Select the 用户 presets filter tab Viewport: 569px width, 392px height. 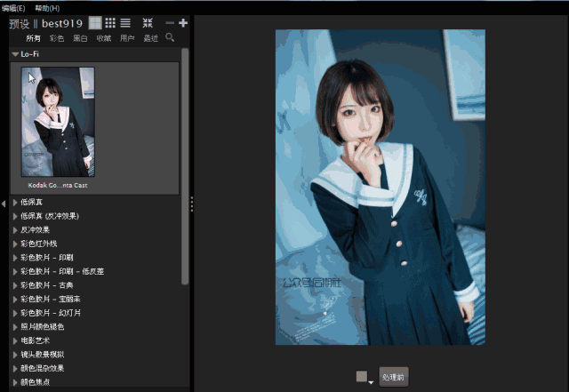(x=127, y=38)
